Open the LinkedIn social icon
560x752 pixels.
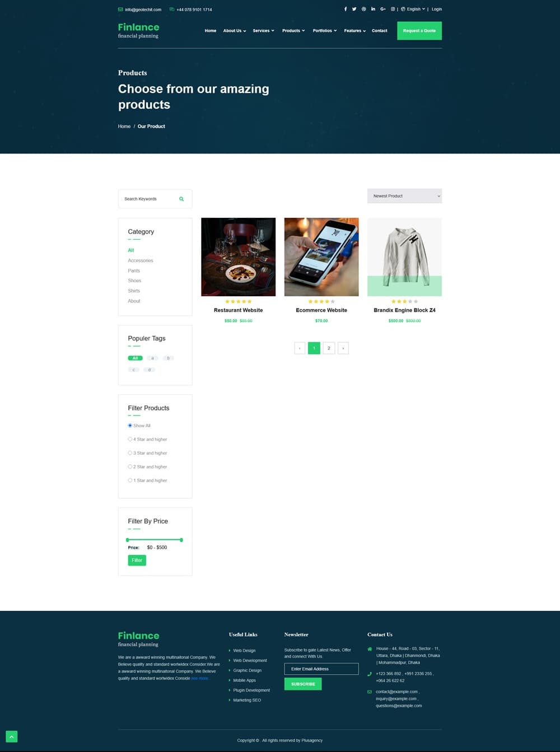[373, 9]
